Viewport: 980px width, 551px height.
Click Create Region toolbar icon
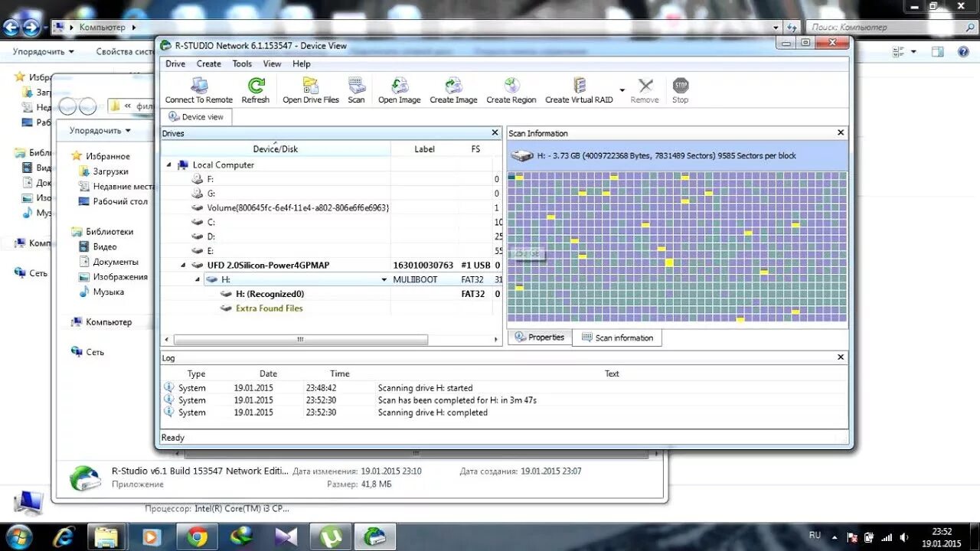[511, 90]
